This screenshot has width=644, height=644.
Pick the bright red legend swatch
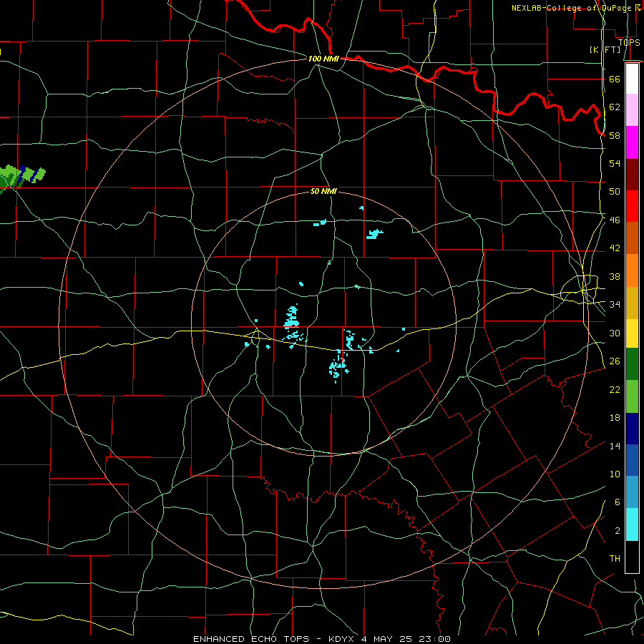coord(632,206)
